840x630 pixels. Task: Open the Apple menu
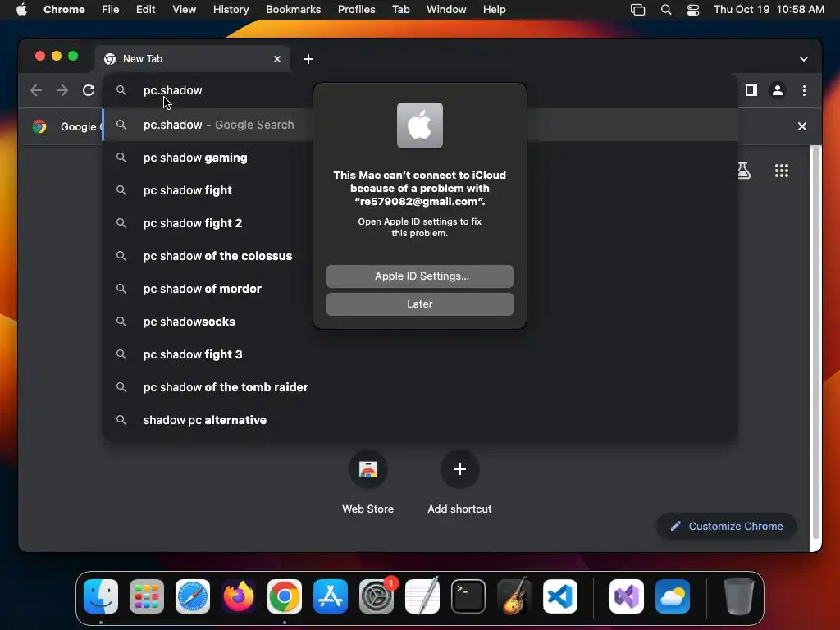pos(21,10)
